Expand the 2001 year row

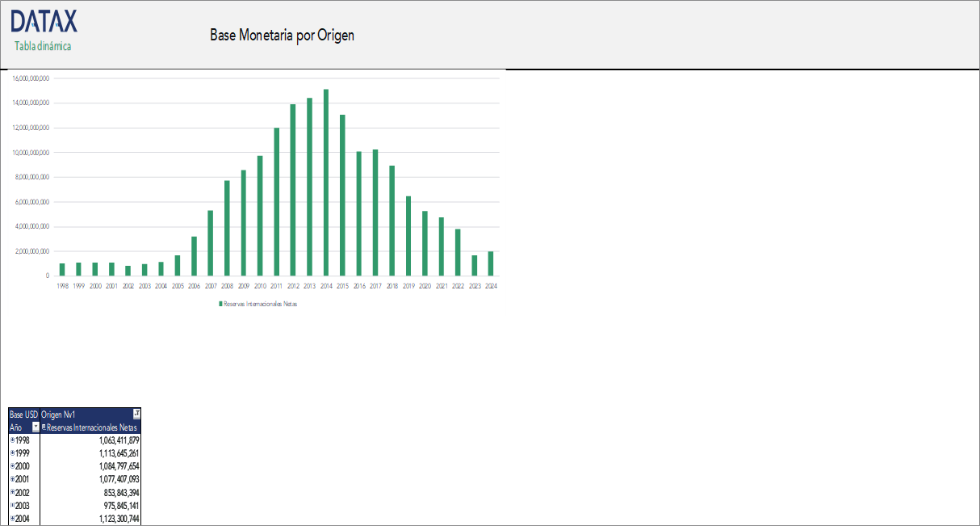13,478
